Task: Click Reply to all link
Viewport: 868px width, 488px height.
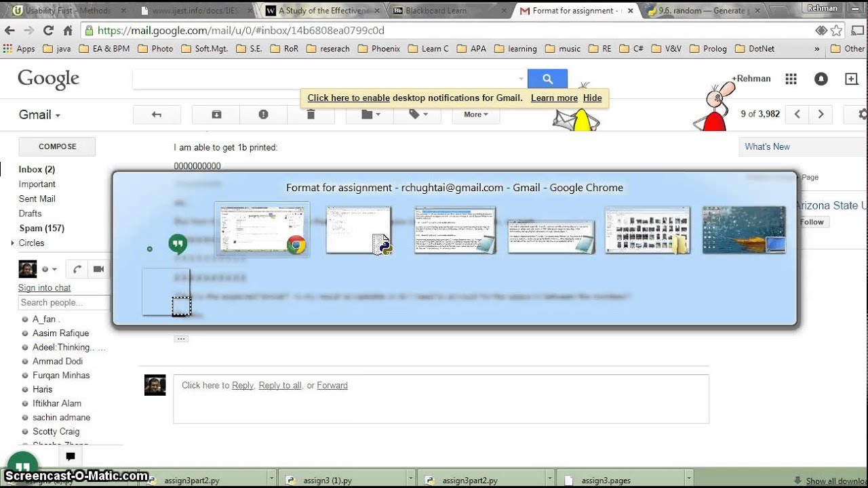Action: [x=280, y=385]
